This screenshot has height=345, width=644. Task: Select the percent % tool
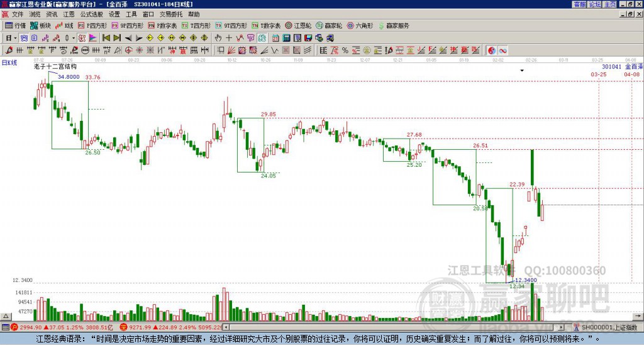click(x=345, y=50)
